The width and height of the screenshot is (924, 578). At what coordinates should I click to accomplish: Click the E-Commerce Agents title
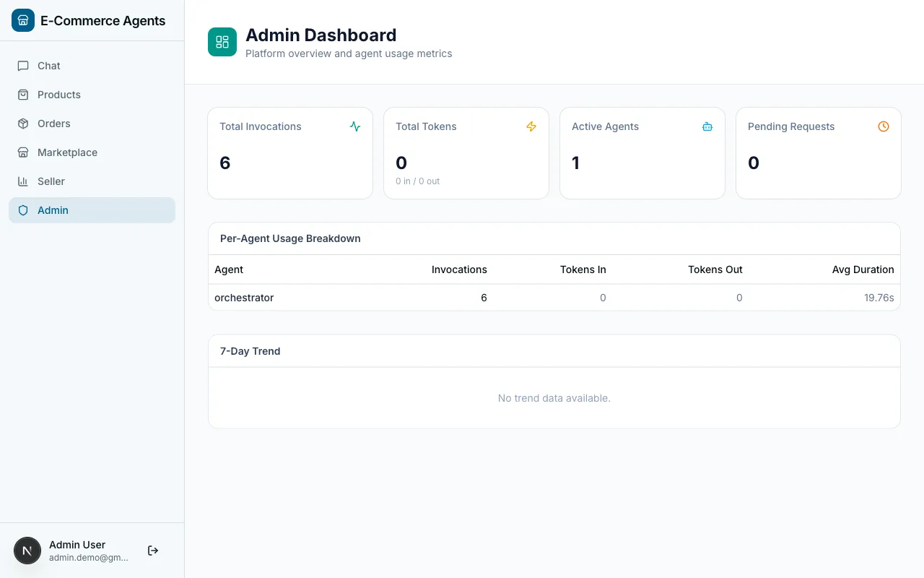(103, 21)
